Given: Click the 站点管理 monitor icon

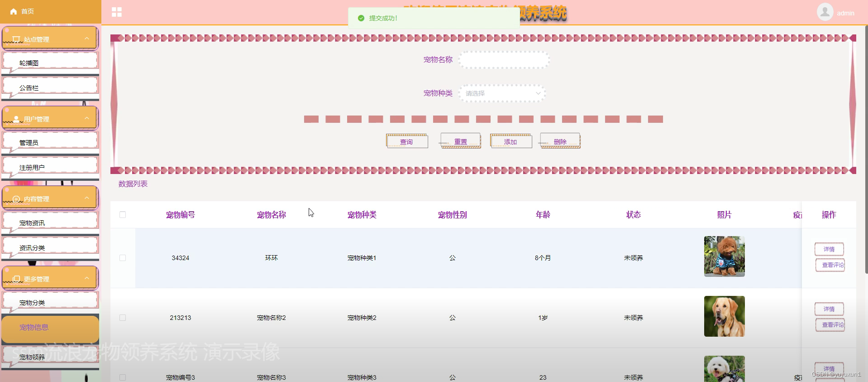Looking at the screenshot, I should [x=16, y=39].
